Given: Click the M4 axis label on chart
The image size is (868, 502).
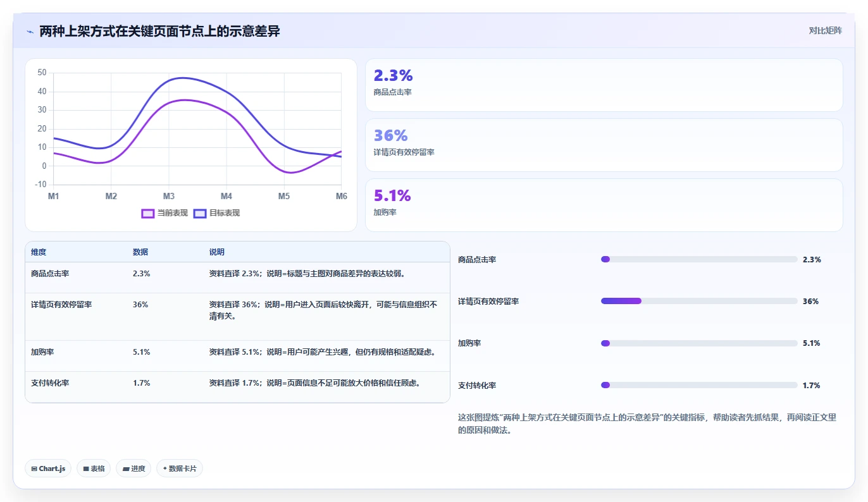Looking at the screenshot, I should coord(226,196).
